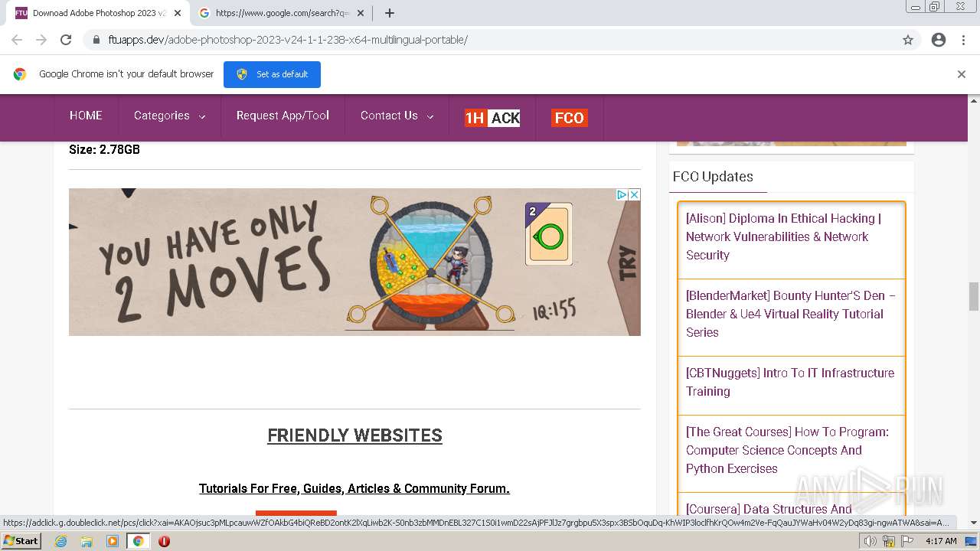Click the scrollbar up arrow
The width and height of the screenshot is (980, 551).
(974, 100)
